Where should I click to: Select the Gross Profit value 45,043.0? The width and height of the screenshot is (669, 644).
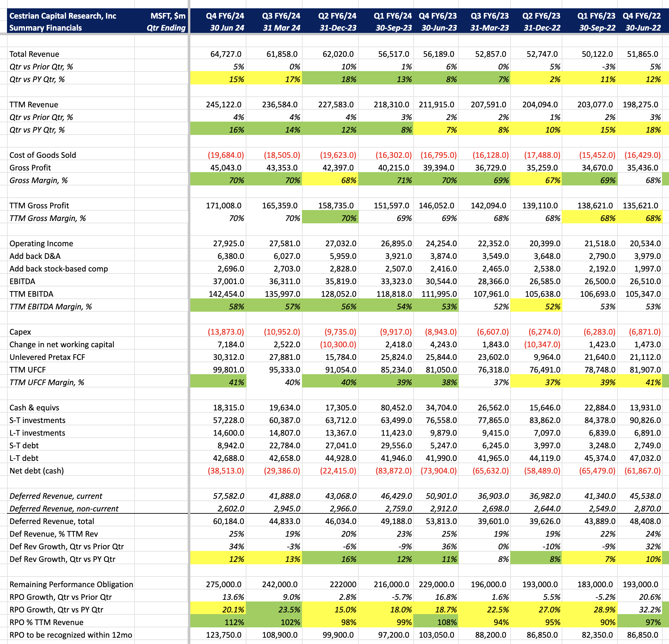226,168
